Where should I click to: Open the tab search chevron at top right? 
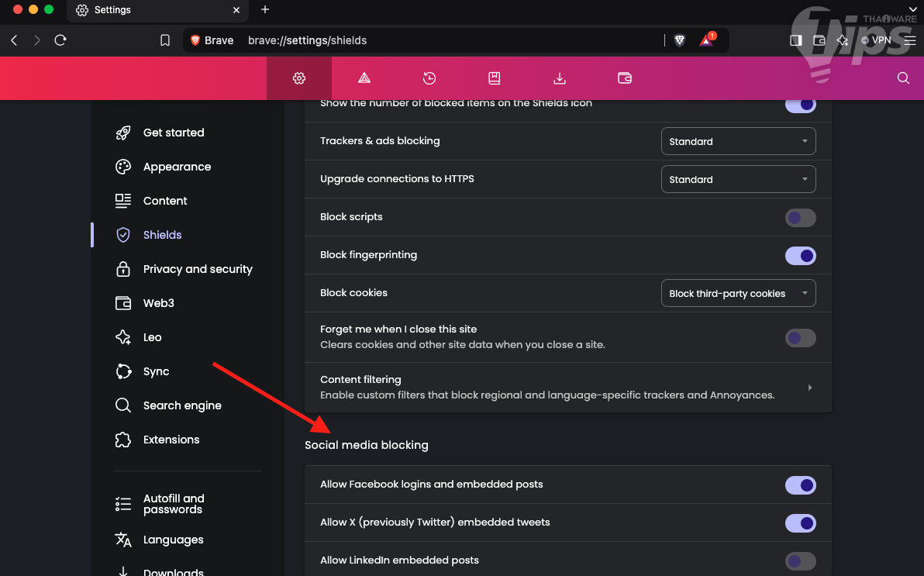913,9
